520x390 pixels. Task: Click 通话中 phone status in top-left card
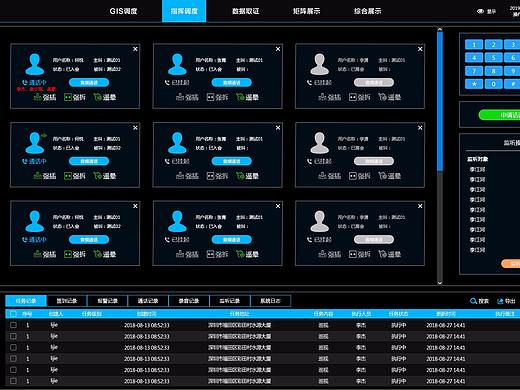point(34,82)
